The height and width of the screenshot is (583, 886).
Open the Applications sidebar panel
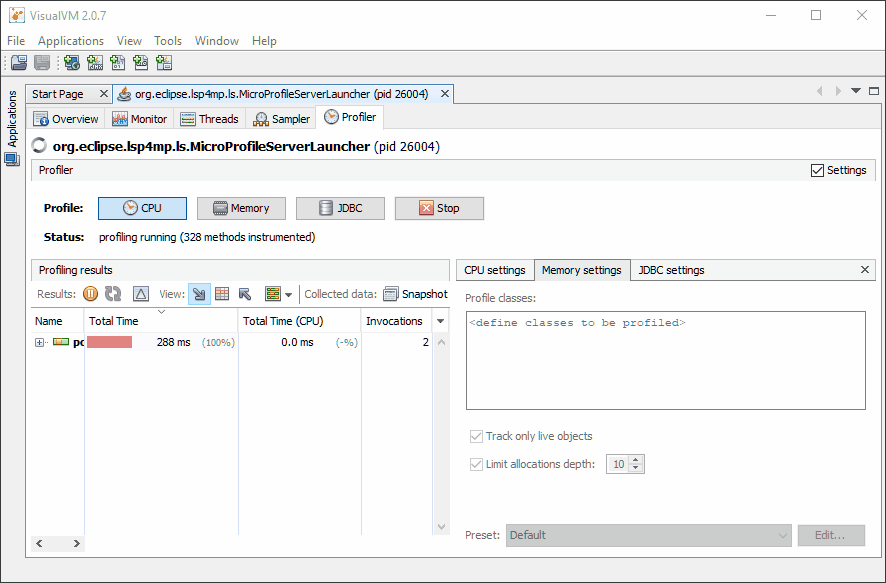click(x=12, y=119)
